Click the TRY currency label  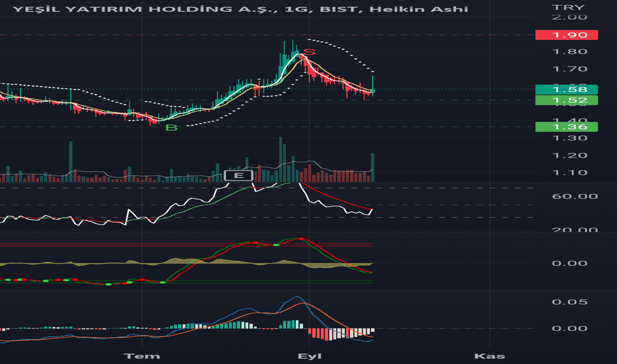pos(568,7)
